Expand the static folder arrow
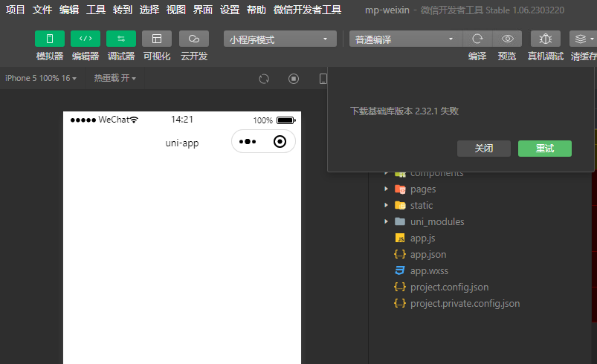The height and width of the screenshot is (364, 597). click(386, 205)
